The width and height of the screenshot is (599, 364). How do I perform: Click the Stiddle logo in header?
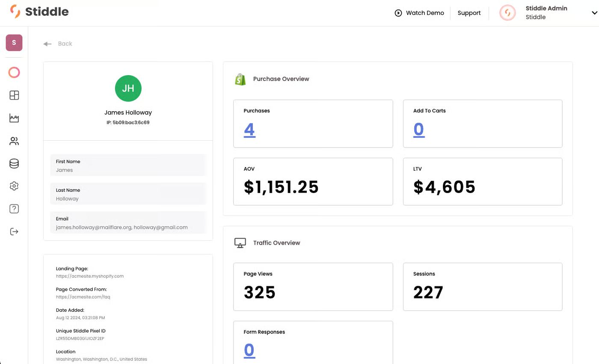tap(39, 12)
